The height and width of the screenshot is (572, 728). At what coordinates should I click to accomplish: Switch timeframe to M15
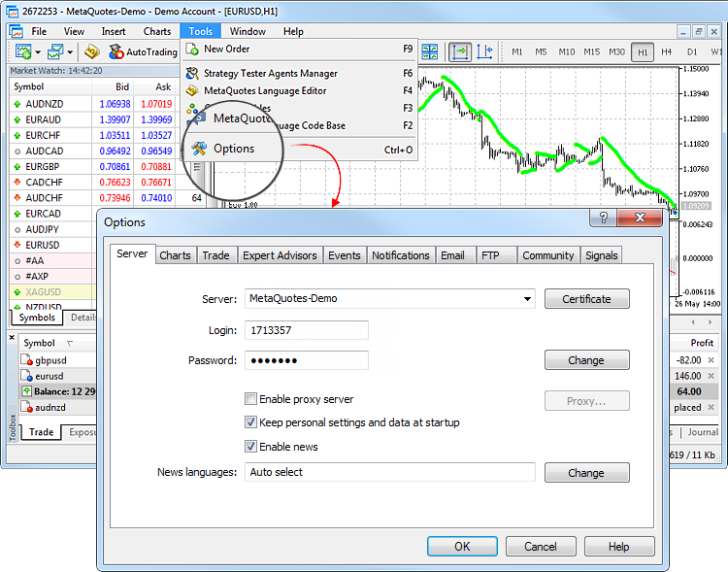click(x=591, y=52)
